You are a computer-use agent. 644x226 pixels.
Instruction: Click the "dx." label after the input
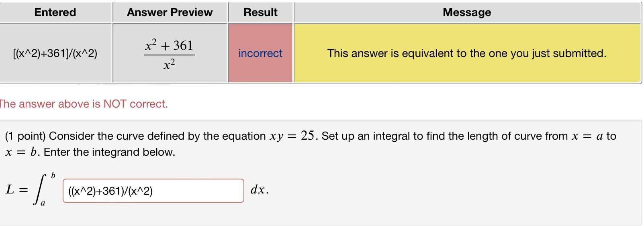260,190
